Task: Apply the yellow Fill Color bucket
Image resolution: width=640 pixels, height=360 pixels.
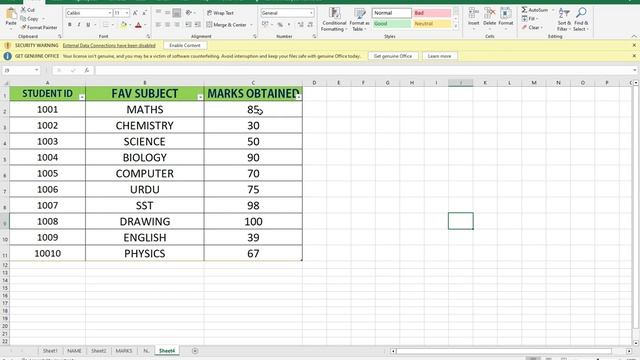Action: click(124, 25)
